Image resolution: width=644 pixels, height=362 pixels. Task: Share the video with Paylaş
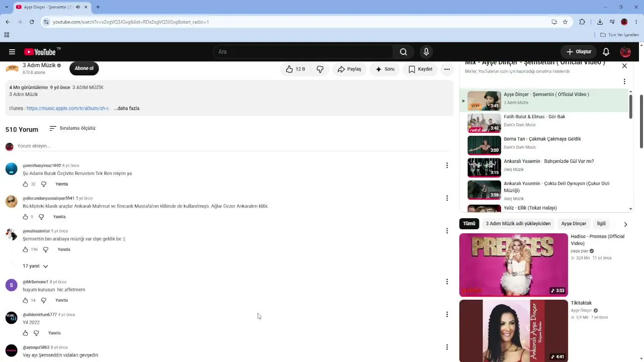tap(349, 69)
